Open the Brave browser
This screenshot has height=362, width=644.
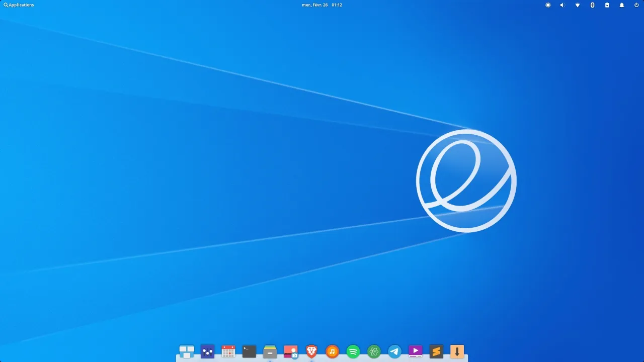pos(311,351)
